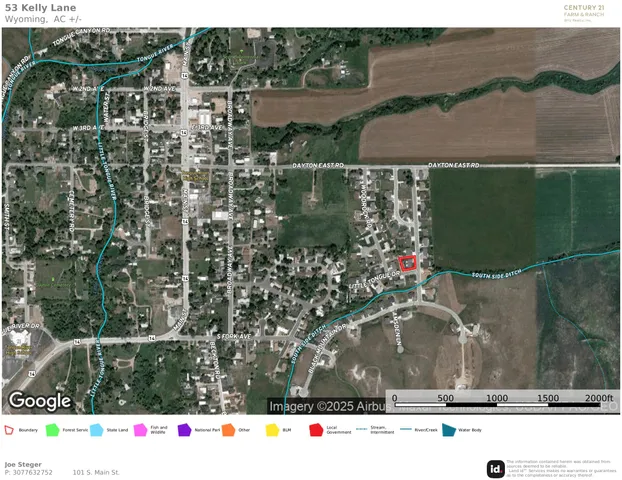The width and height of the screenshot is (622, 480).
Task: Click the 'S Fork Ave' street label
Action: point(234,336)
